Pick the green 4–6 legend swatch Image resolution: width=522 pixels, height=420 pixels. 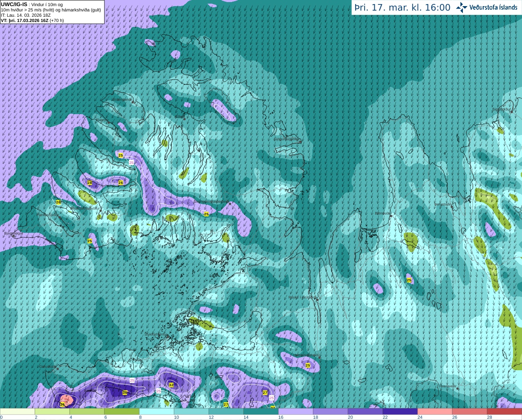click(87, 411)
